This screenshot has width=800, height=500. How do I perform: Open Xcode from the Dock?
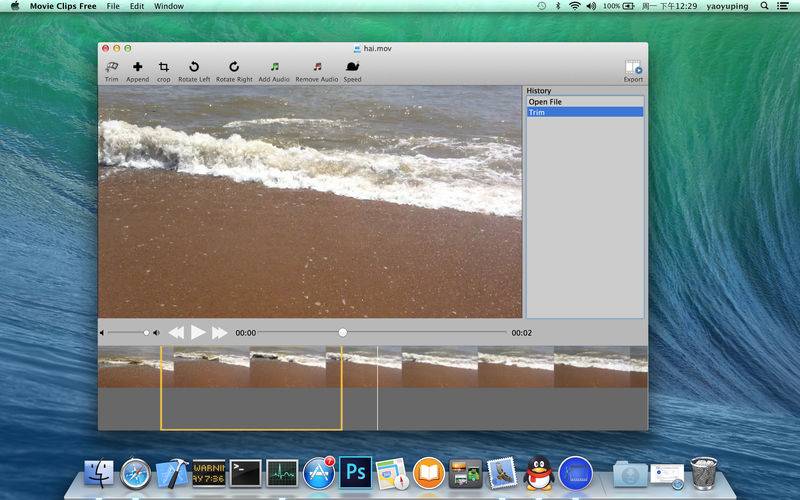(172, 473)
